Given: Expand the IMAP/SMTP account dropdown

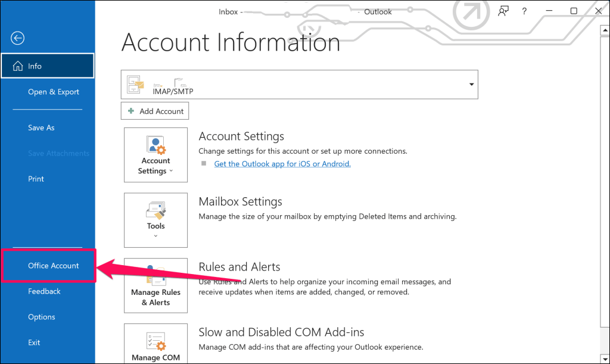Looking at the screenshot, I should (472, 84).
